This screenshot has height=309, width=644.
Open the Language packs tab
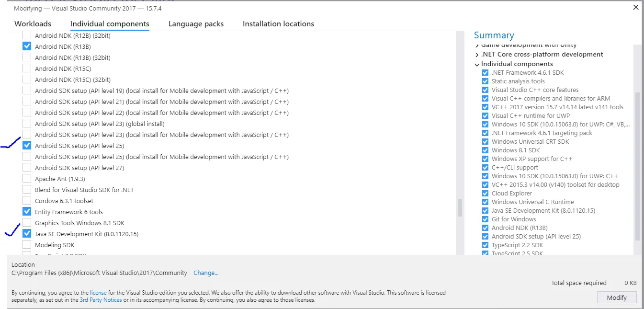(x=196, y=24)
